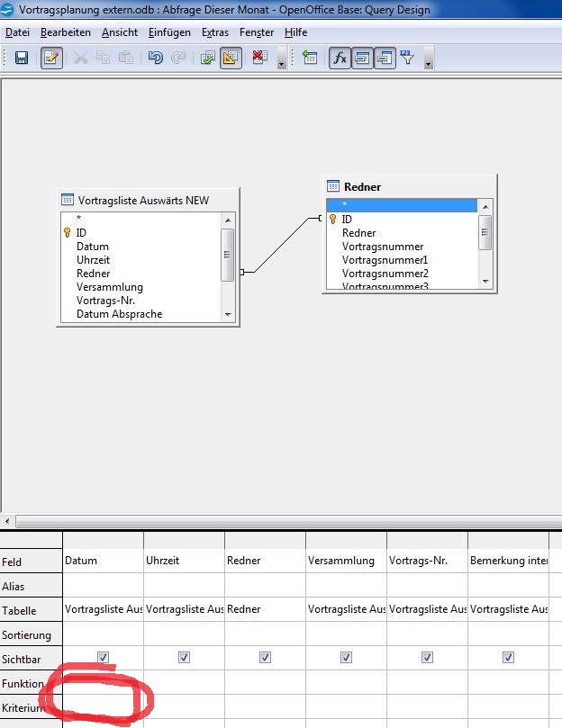Uncheck the Sichtbar box for Datum

[x=103, y=658]
